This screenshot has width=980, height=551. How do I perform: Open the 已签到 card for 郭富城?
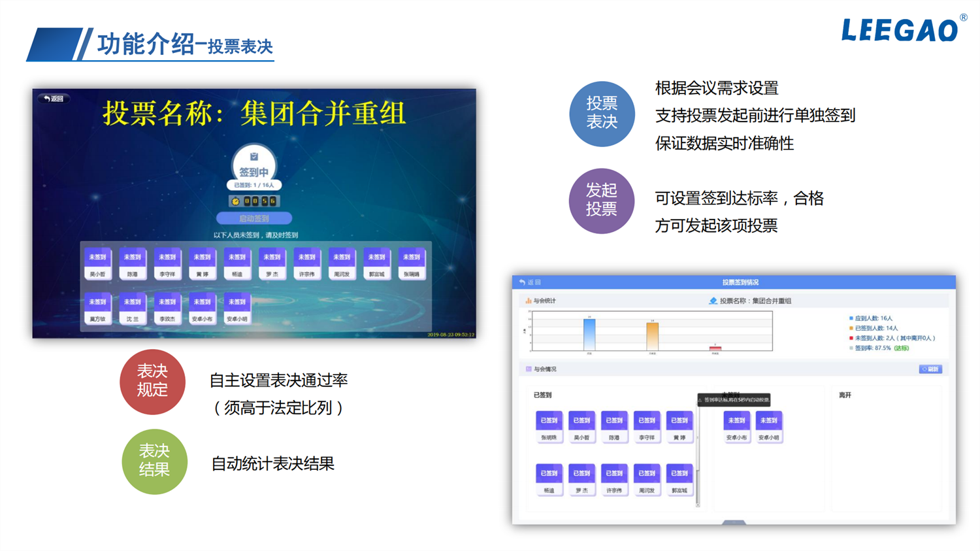pos(679,480)
